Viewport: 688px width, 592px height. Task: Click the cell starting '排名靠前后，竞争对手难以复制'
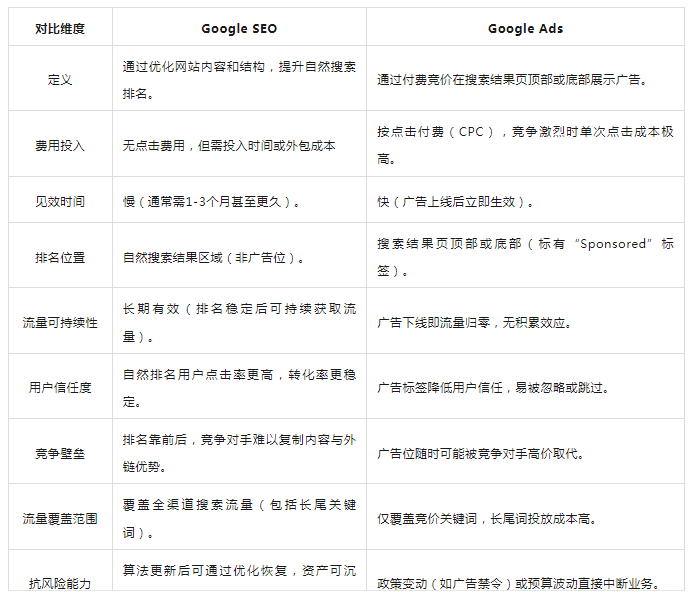click(x=239, y=452)
